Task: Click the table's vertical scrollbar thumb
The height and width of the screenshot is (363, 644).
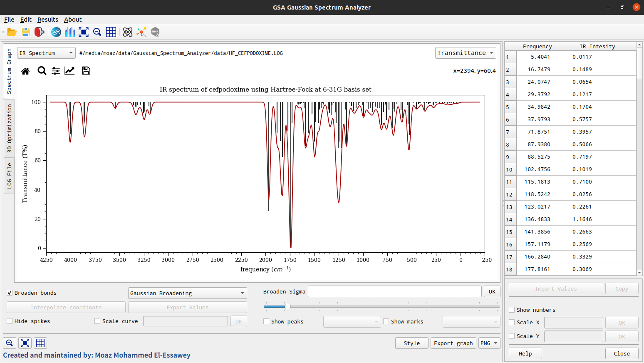Action: (640, 62)
